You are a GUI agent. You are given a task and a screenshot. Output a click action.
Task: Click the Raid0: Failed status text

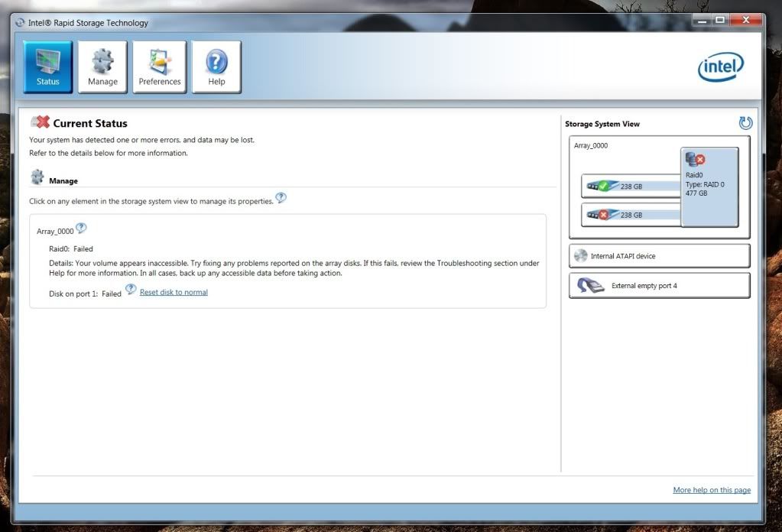click(71, 248)
